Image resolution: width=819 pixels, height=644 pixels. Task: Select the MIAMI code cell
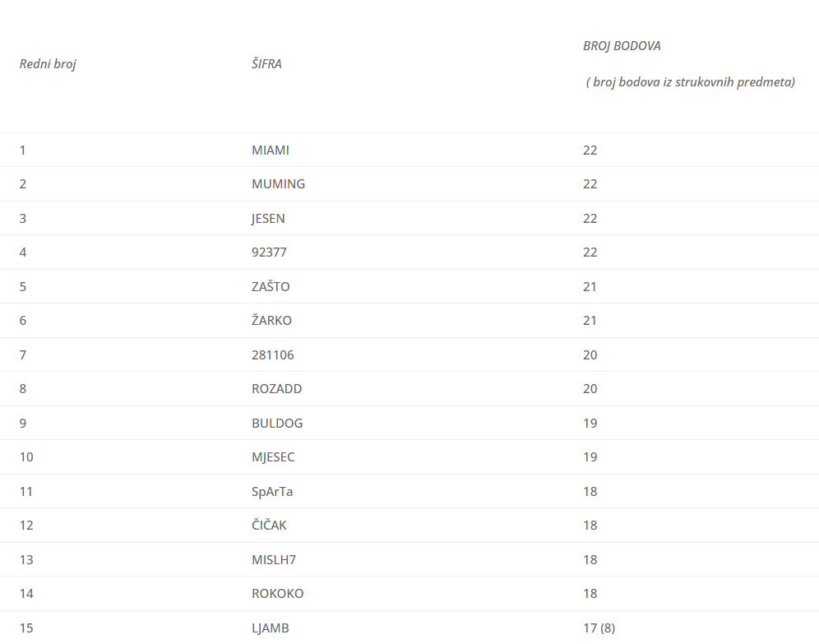tap(271, 151)
